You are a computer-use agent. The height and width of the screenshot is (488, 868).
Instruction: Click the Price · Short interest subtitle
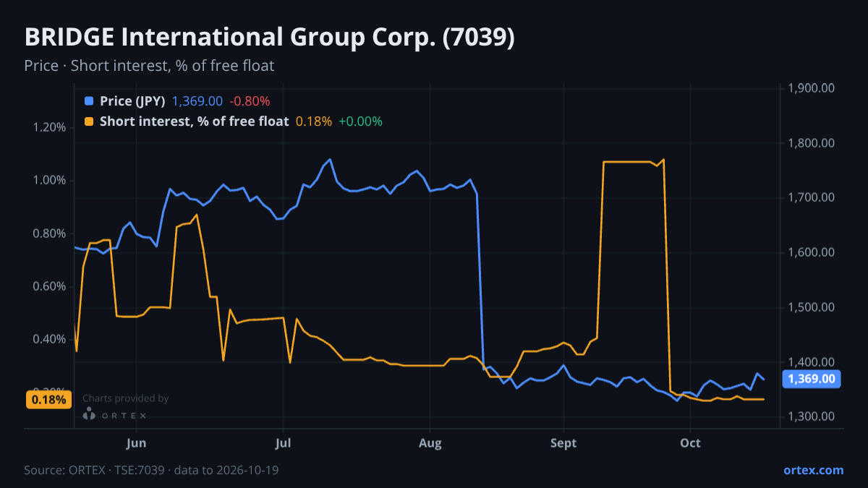149,66
